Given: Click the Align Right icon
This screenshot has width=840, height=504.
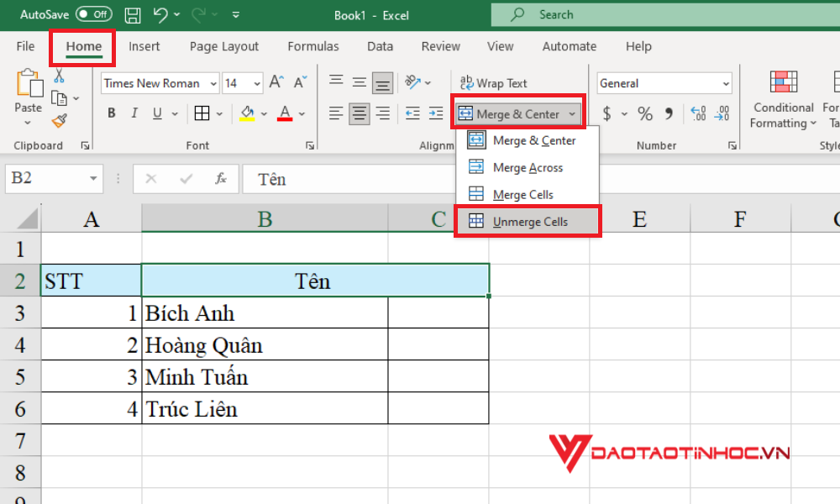Looking at the screenshot, I should (382, 113).
